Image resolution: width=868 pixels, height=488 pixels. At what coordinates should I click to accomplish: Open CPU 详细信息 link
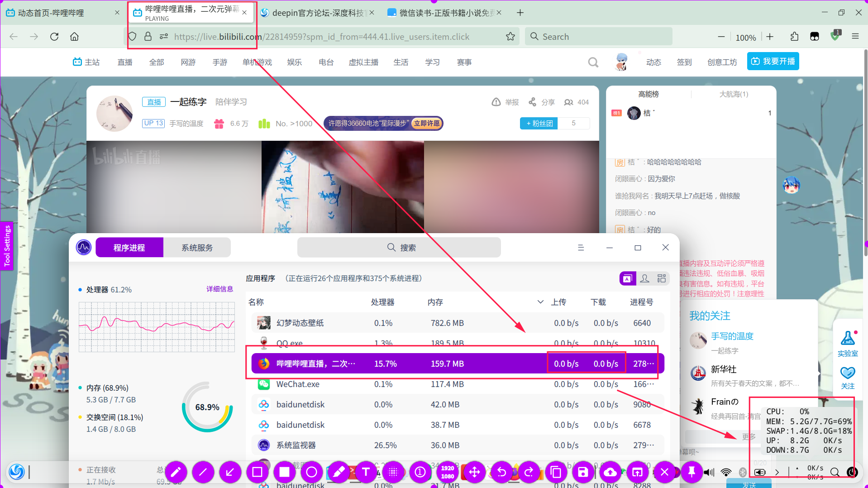click(219, 289)
